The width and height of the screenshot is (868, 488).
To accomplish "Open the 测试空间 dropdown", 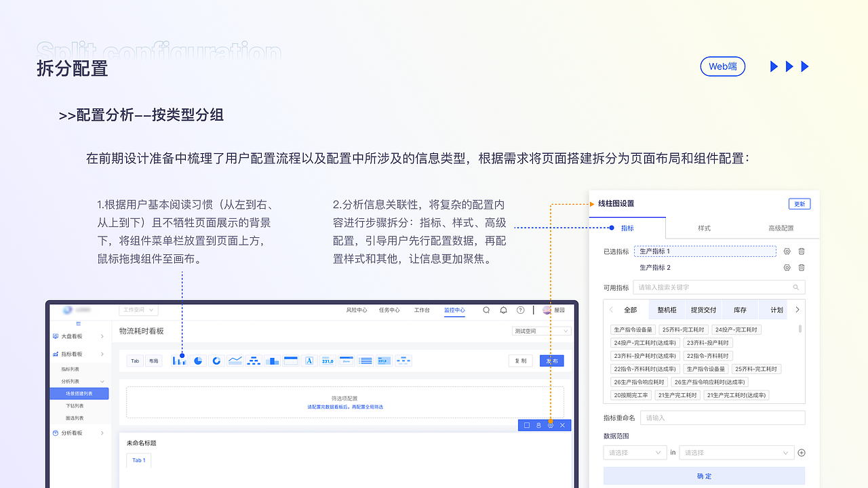I will pos(540,330).
